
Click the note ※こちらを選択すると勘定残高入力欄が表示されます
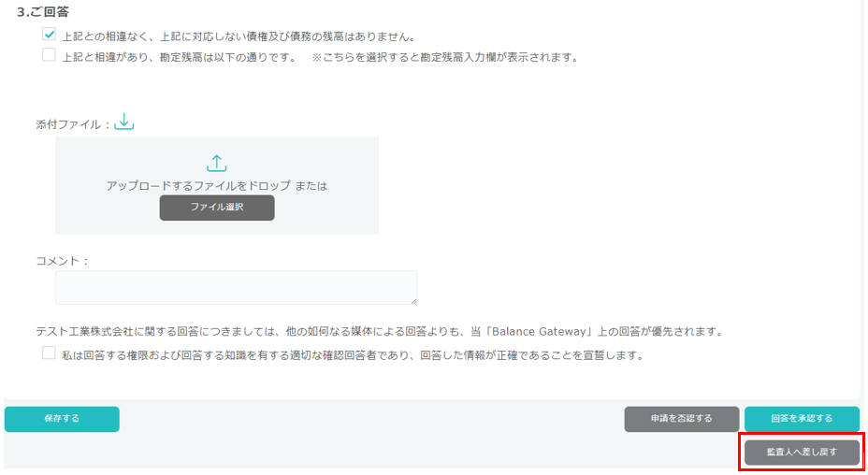click(445, 57)
